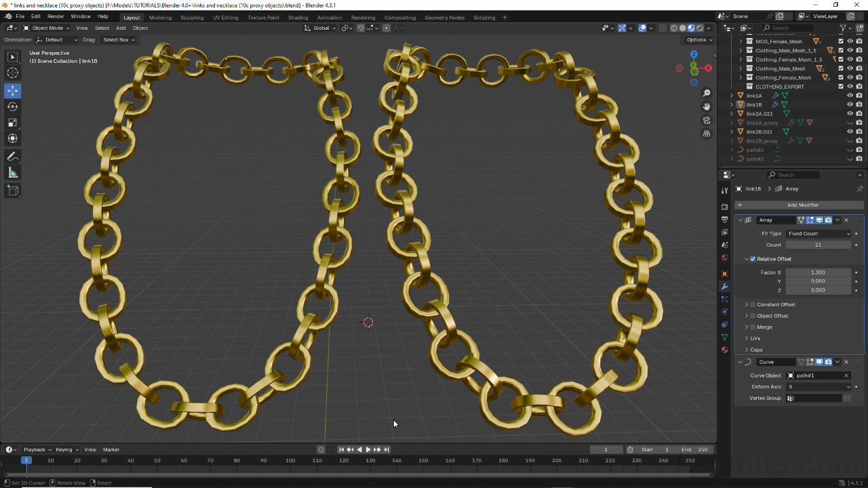Toggle the camera view icon
Image resolution: width=868 pixels, height=488 pixels.
707,120
